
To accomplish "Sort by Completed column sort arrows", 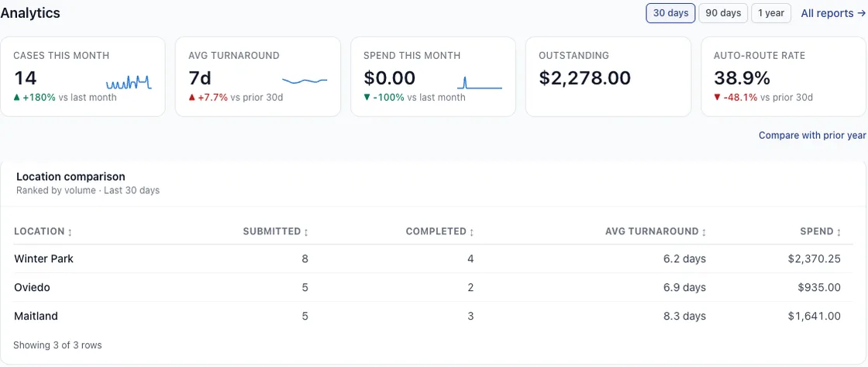I will (472, 232).
